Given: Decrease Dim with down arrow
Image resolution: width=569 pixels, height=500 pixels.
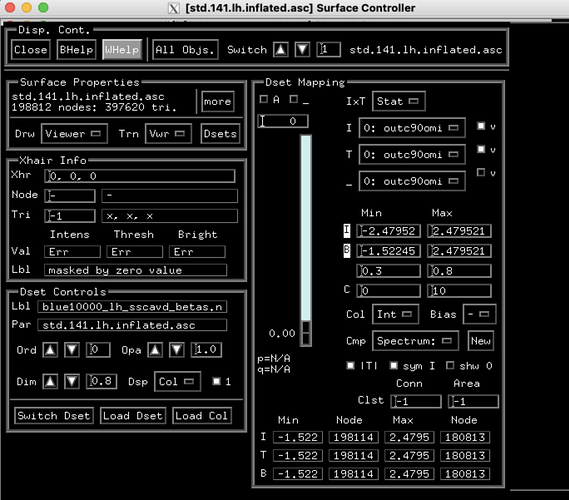Looking at the screenshot, I should point(72,381).
